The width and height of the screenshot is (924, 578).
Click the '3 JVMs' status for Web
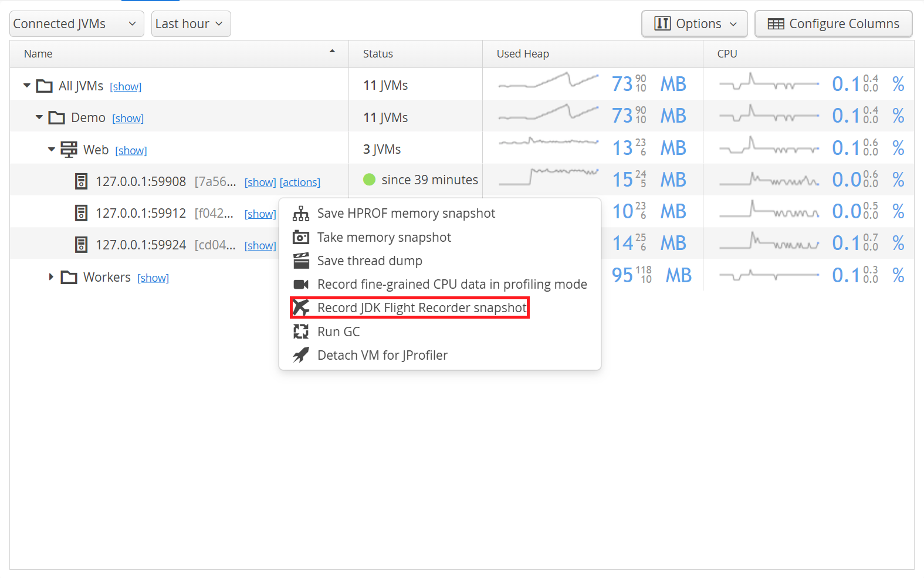[382, 150]
